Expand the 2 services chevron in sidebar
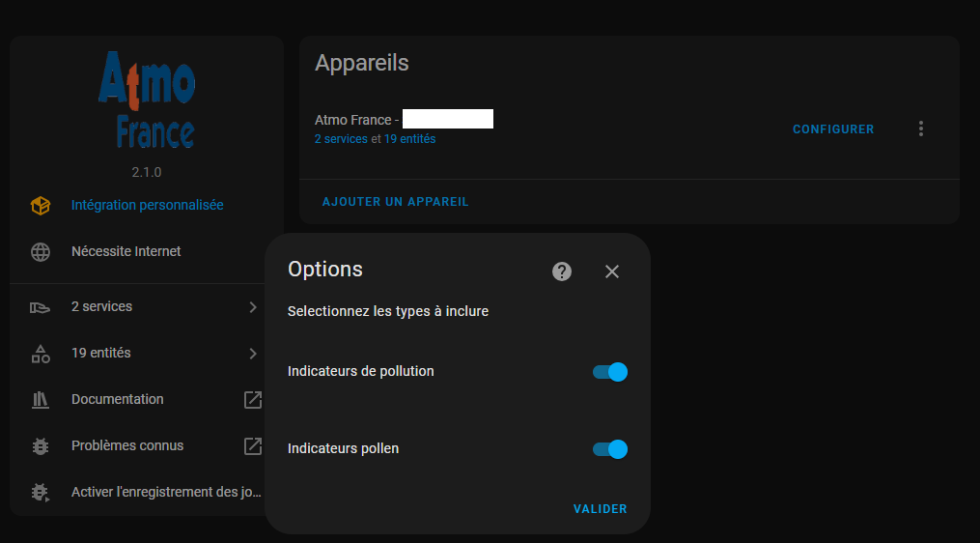 253,307
